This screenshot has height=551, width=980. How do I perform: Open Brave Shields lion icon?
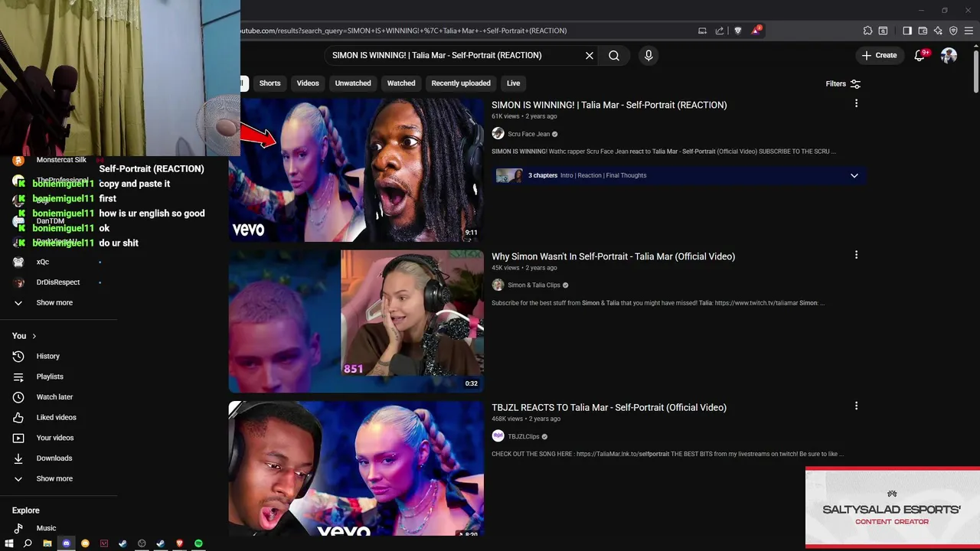click(x=738, y=31)
